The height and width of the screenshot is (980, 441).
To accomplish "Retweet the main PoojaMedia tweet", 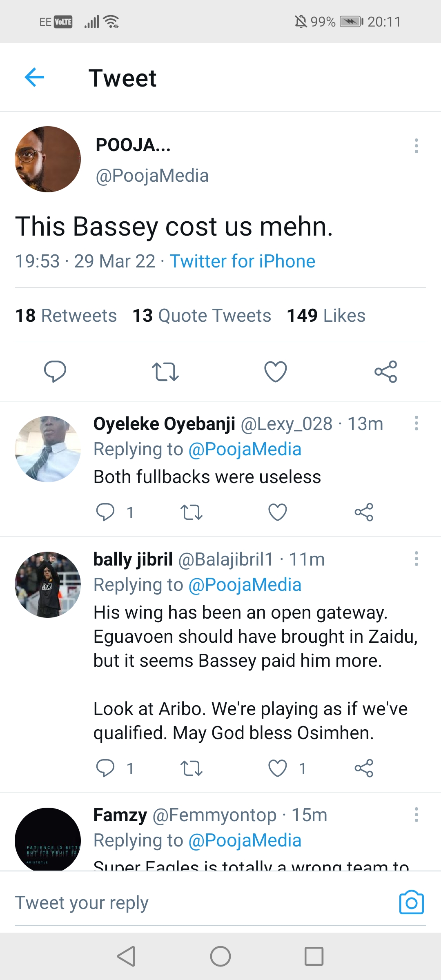I will [x=165, y=371].
